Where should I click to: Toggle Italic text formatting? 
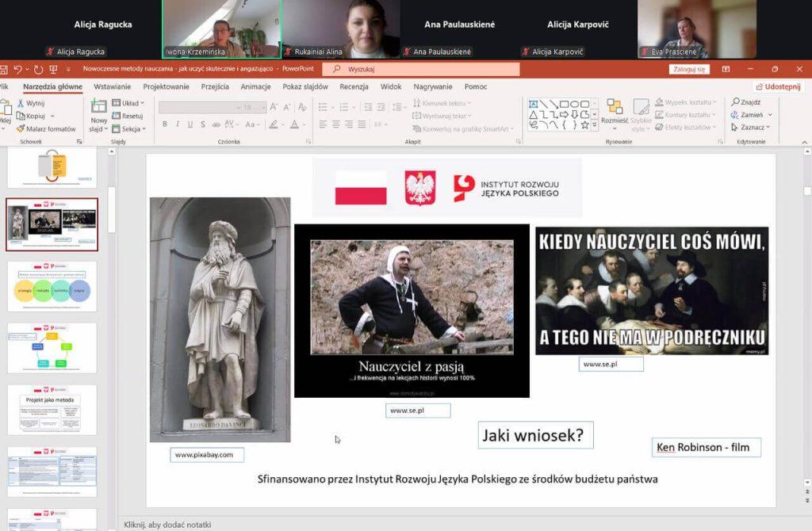pyautogui.click(x=177, y=124)
